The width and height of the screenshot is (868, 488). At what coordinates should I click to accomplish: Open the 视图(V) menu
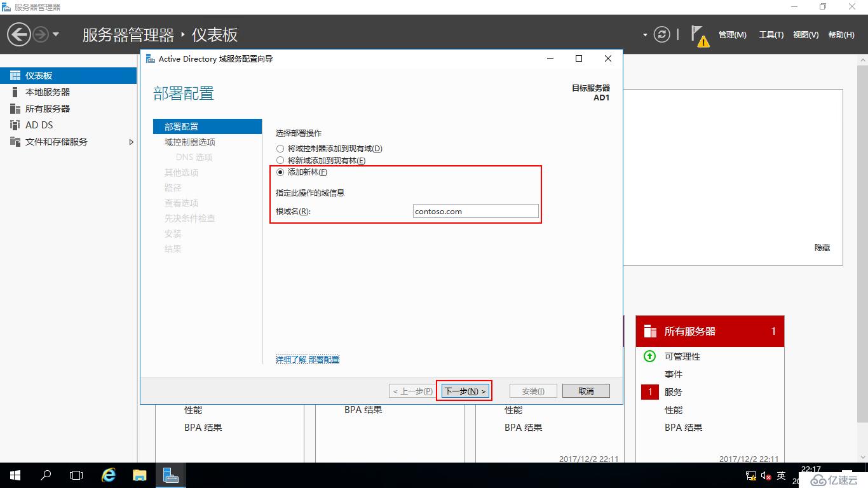pyautogui.click(x=806, y=35)
